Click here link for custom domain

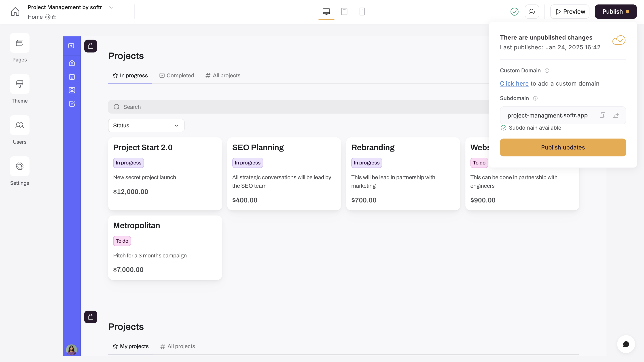click(514, 83)
